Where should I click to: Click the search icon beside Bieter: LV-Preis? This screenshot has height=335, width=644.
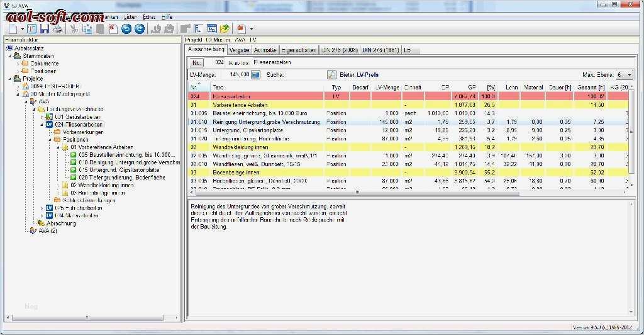[x=331, y=75]
